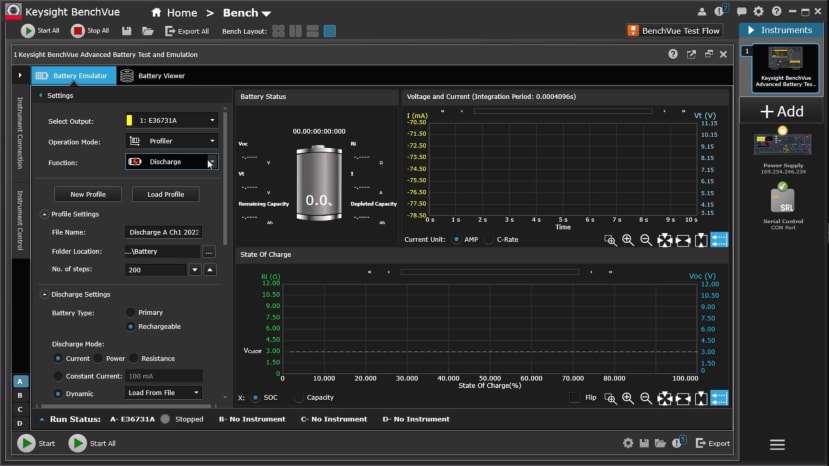Select the stacked rows bench layout
The height and width of the screenshot is (466, 829).
click(312, 31)
